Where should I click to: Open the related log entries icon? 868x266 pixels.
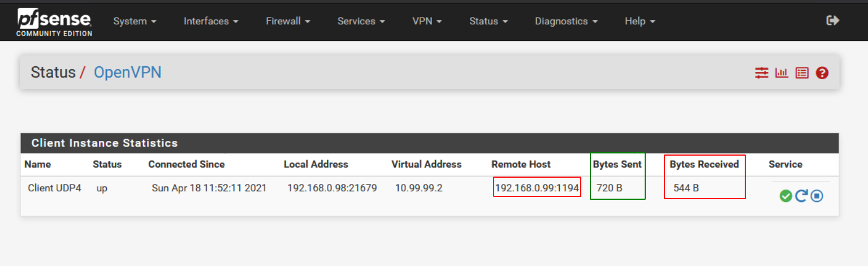tap(802, 73)
